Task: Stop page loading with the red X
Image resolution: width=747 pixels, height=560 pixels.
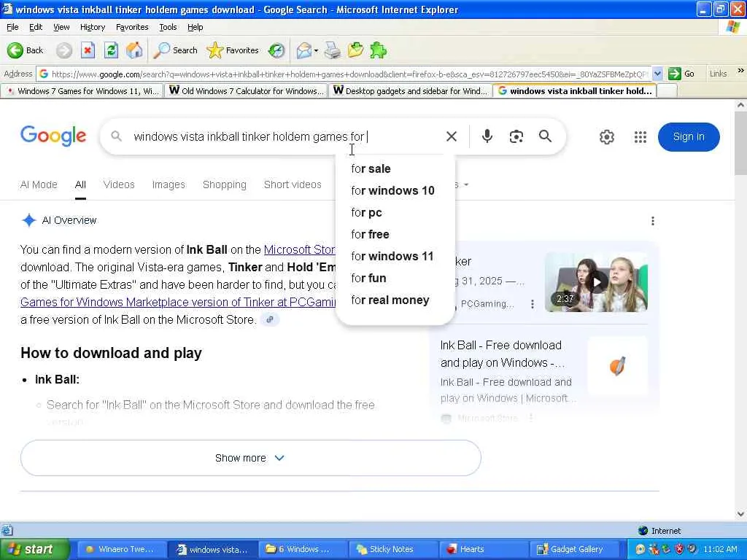Action: (88, 50)
